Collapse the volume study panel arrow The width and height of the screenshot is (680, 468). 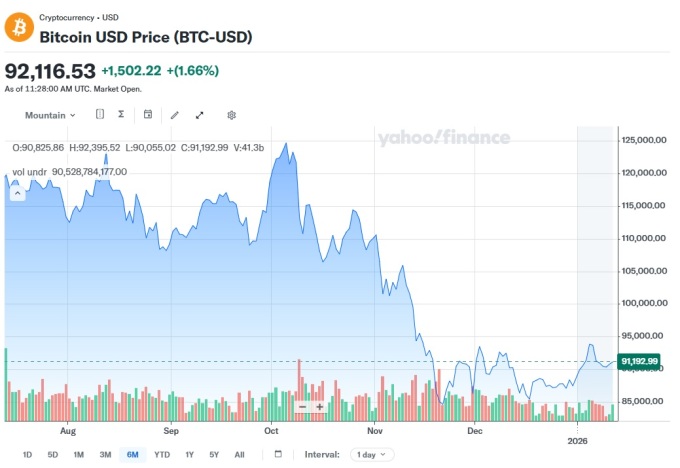click(17, 193)
